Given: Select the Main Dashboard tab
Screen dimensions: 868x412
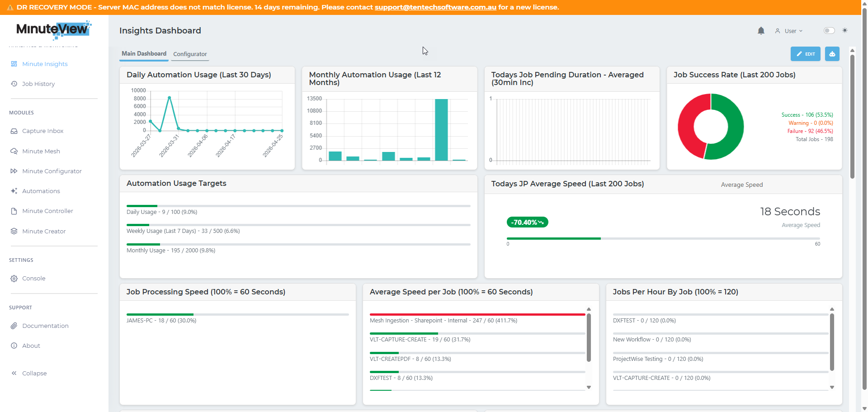Looking at the screenshot, I should 144,53.
